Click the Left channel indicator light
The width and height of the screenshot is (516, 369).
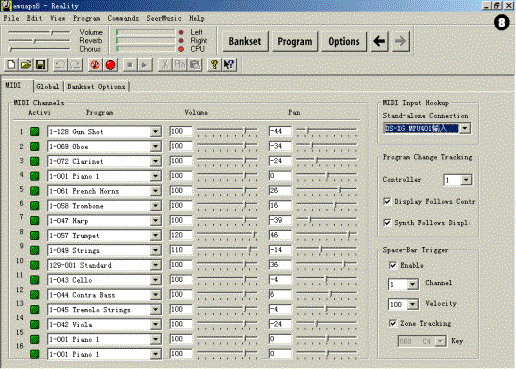pos(181,32)
